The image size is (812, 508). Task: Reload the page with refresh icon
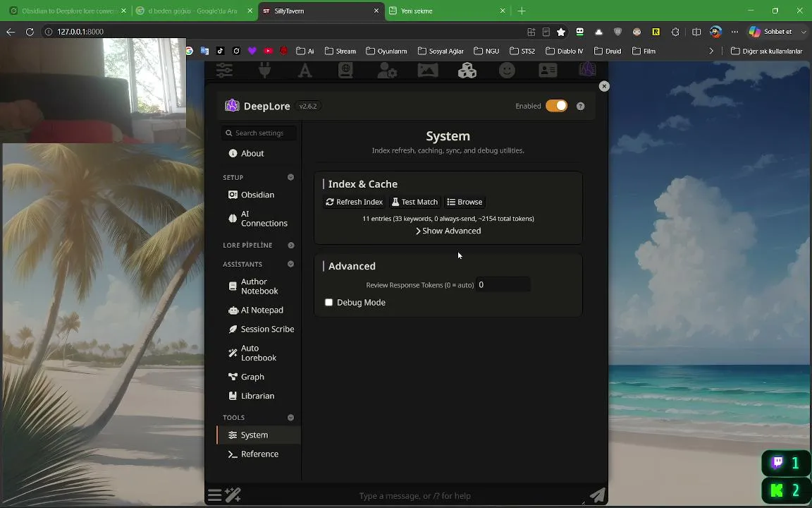point(30,32)
